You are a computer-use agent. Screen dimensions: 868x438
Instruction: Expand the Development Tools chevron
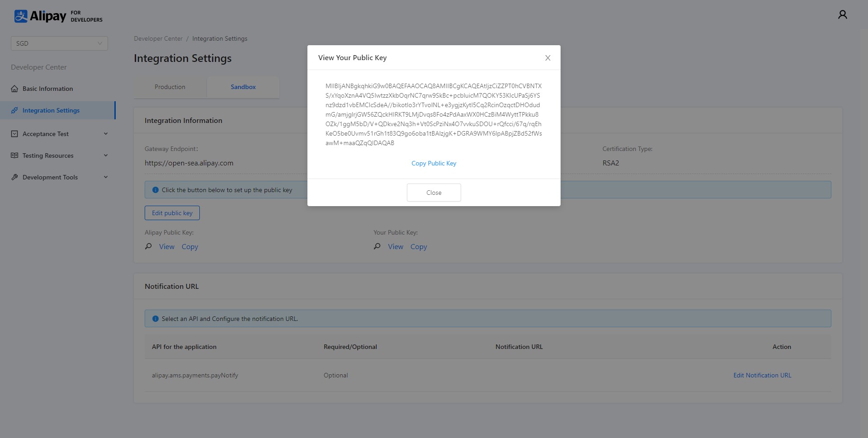click(106, 177)
